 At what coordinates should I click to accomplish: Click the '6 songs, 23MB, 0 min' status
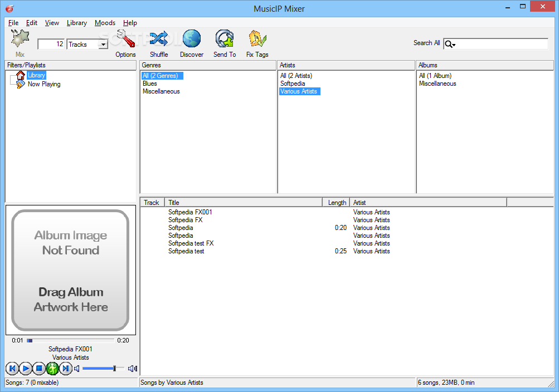[446, 383]
